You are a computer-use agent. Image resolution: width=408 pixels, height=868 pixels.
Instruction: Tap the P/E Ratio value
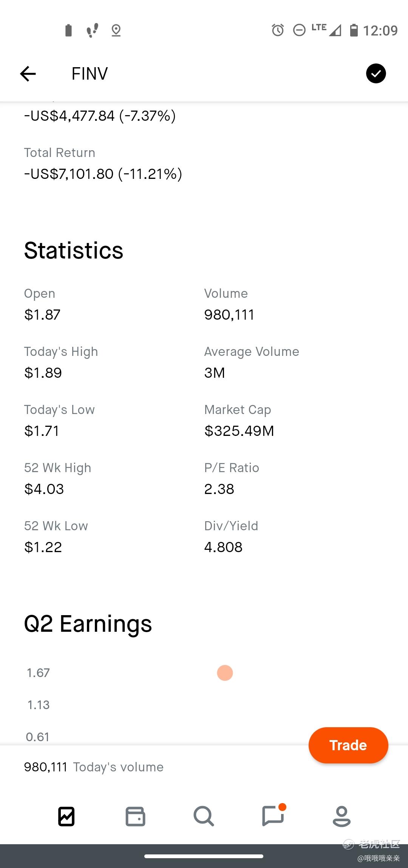click(219, 489)
